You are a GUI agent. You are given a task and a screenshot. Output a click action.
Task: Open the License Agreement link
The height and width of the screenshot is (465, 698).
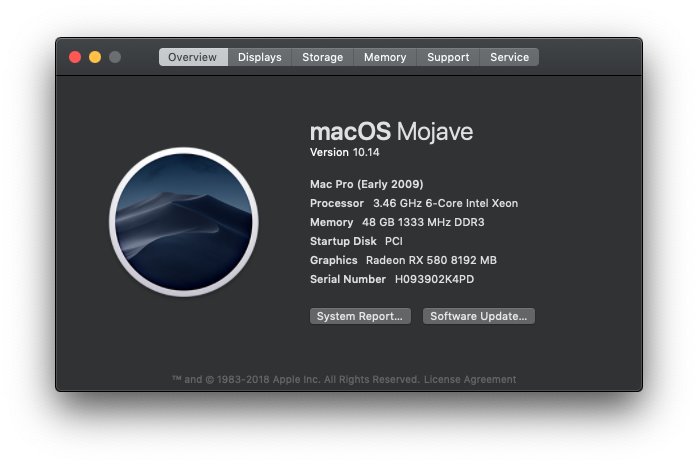470,380
